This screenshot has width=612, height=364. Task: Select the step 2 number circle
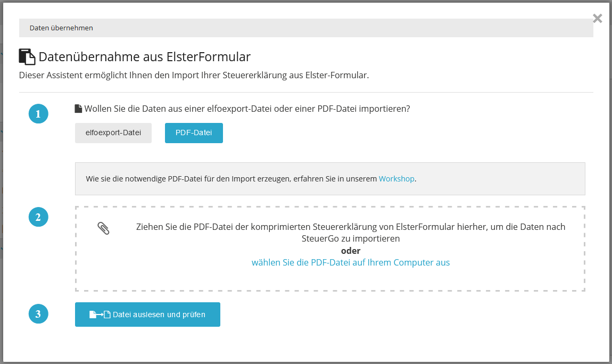[x=38, y=217]
